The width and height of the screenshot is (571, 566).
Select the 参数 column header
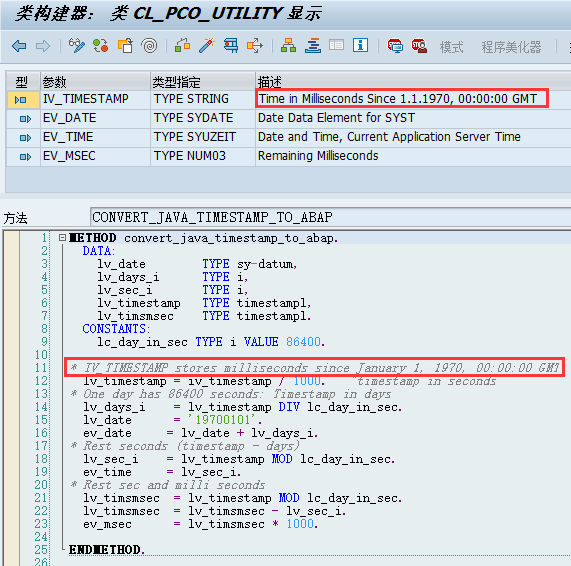[95, 82]
